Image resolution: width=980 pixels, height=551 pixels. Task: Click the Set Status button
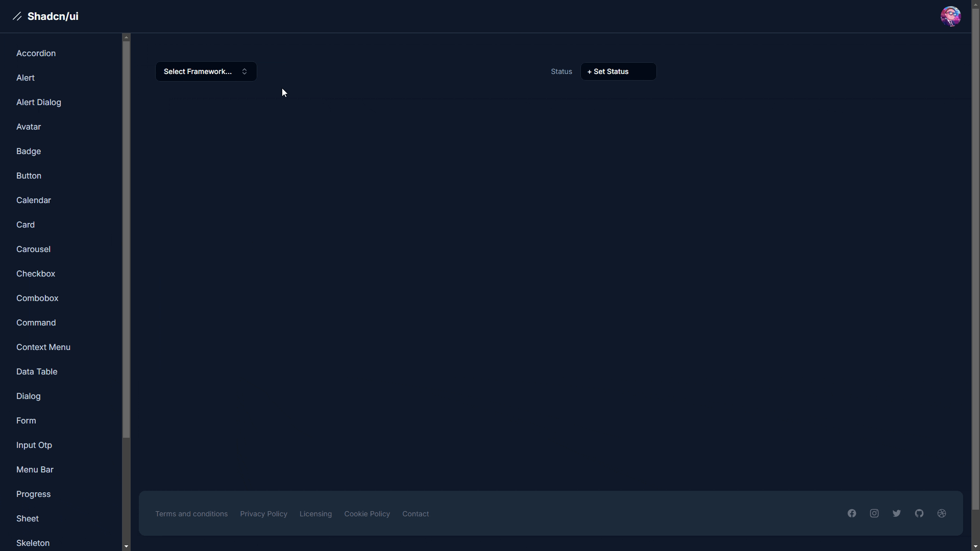(x=618, y=71)
